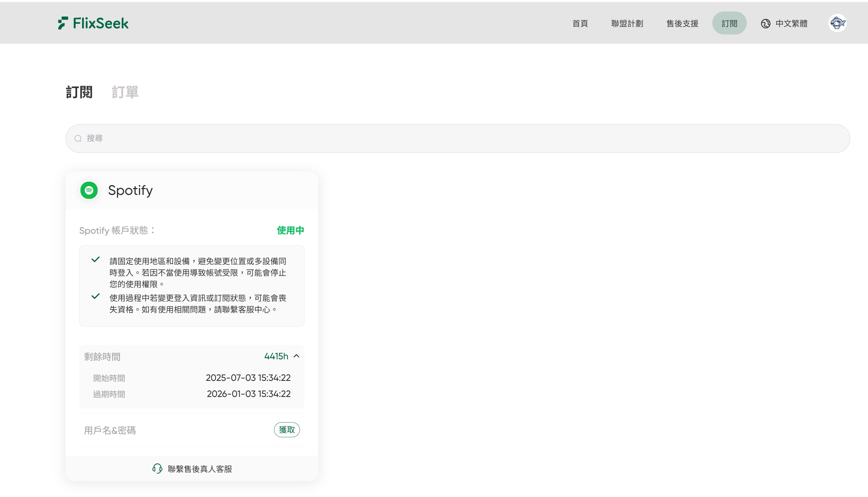The image size is (868, 497).
Task: Click the 獲取 credentials button
Action: click(286, 429)
